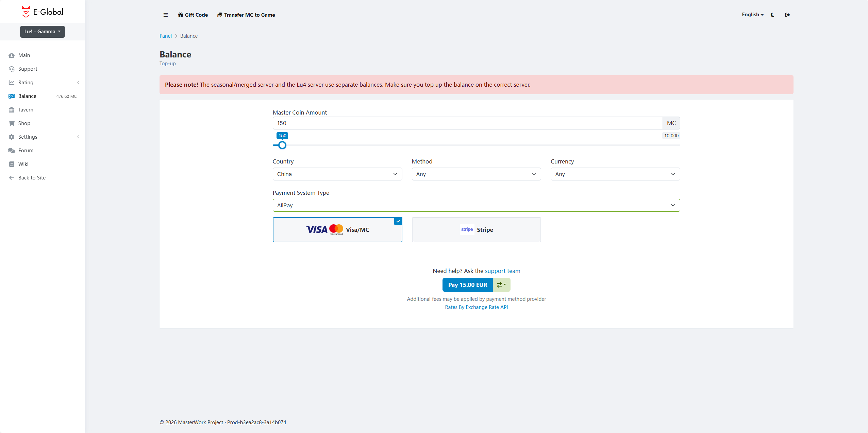Select the Stripe payment option
This screenshot has width=868, height=433.
coord(476,230)
